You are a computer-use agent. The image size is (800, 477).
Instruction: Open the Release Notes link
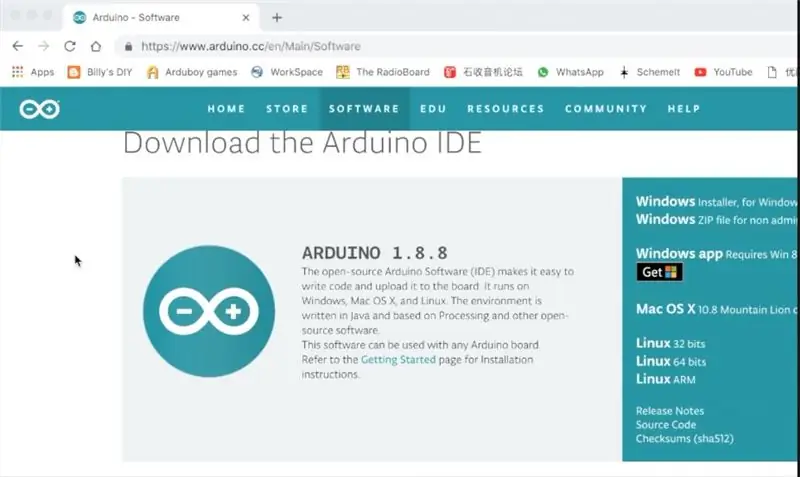point(670,411)
